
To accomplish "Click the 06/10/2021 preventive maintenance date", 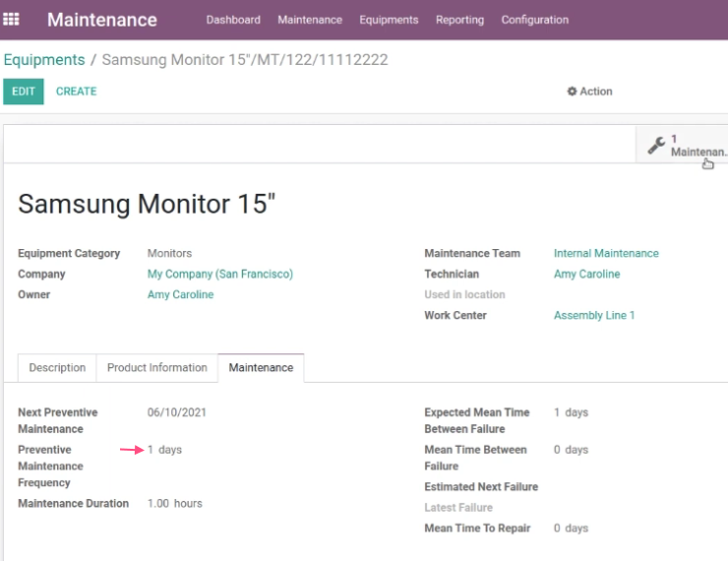I will point(176,412).
